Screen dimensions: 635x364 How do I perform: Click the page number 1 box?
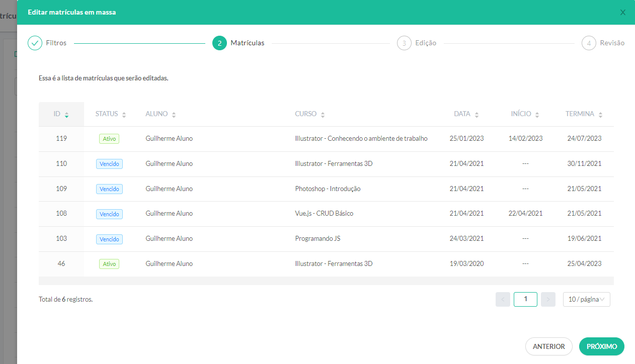coord(525,299)
